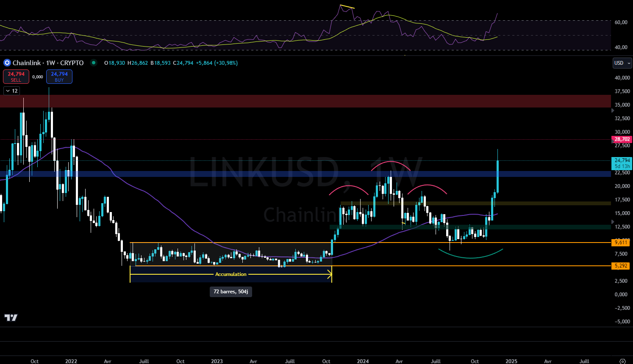633x364 pixels.
Task: Open the USD currency dropdown
Action: [622, 63]
